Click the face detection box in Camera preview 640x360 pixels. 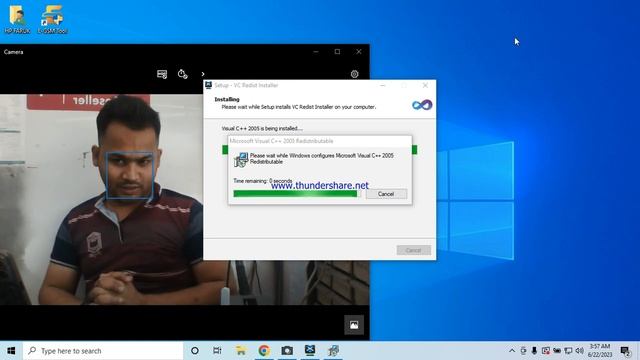[130, 176]
